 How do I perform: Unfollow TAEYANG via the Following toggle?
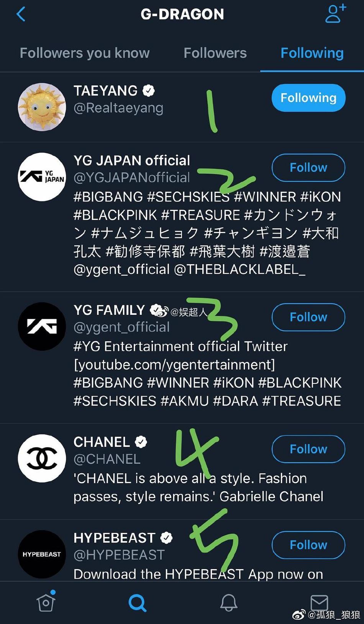coord(308,98)
